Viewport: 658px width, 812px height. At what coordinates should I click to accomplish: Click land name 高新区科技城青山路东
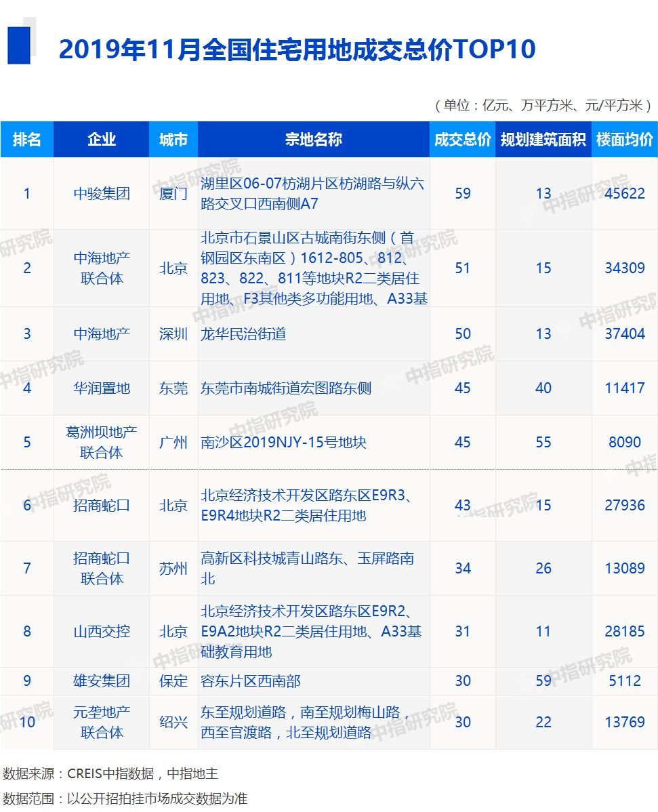tap(308, 568)
